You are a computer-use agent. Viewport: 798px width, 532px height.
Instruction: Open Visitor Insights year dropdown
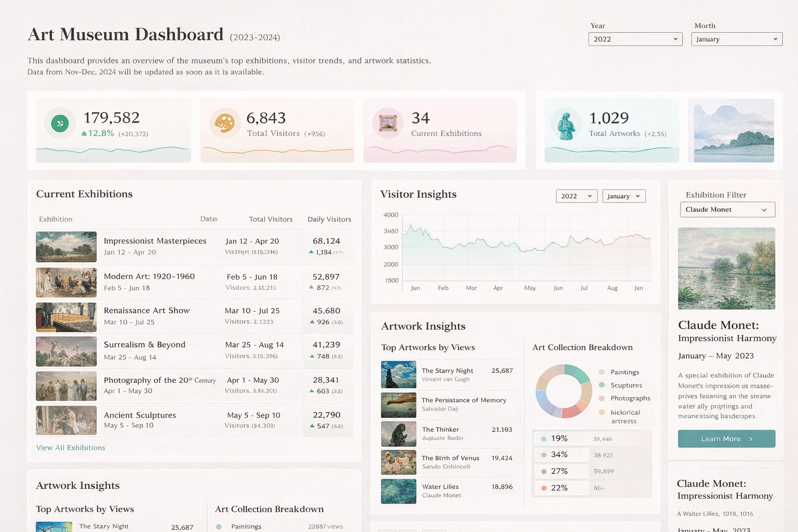tap(576, 196)
